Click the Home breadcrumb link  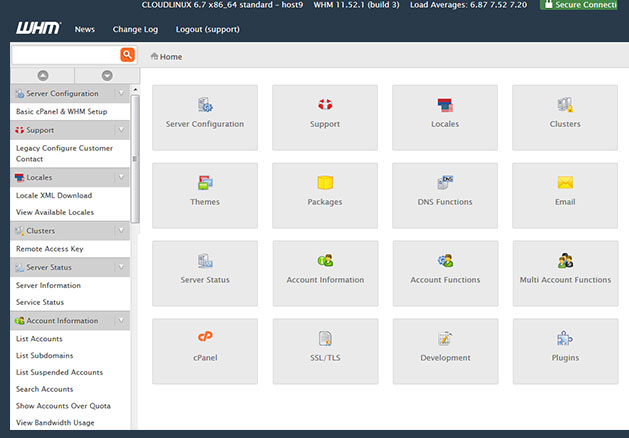point(170,57)
